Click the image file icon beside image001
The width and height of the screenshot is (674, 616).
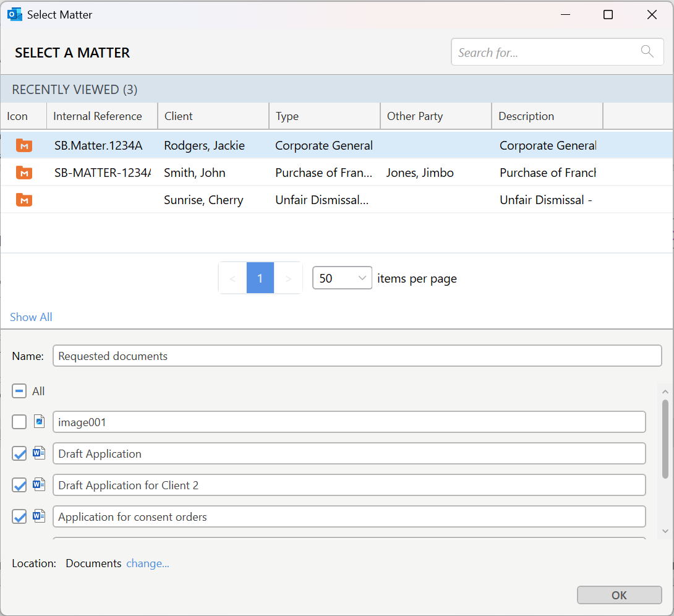[39, 422]
